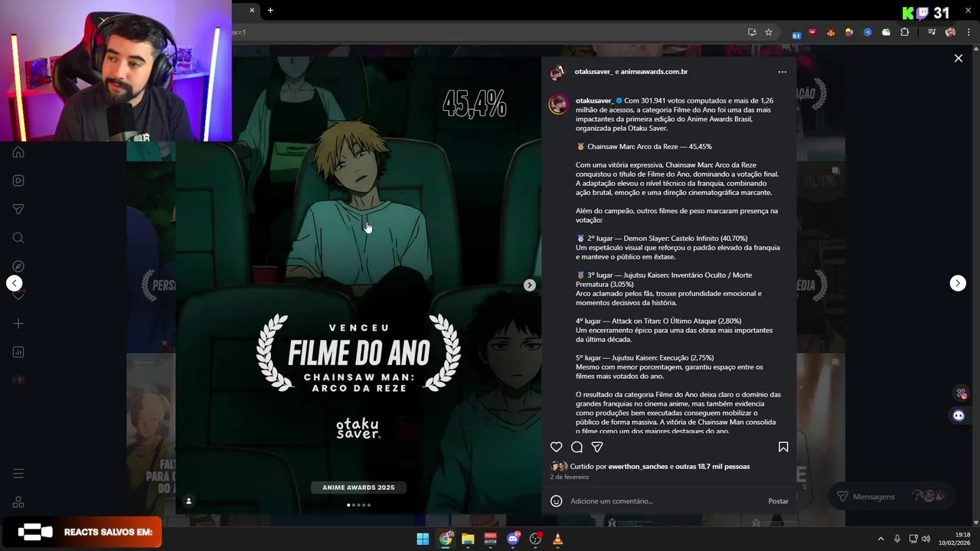Open a new browser tab
Screen dimensions: 980x551
pos(270,10)
